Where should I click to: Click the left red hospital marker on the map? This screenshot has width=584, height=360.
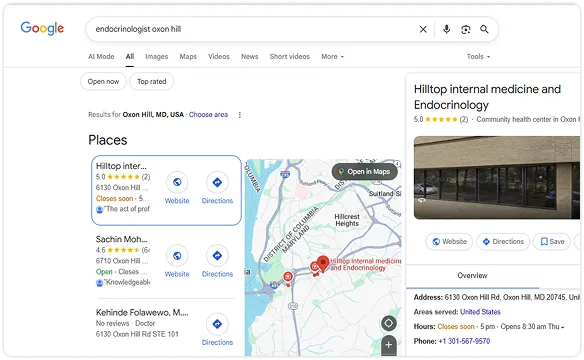pyautogui.click(x=288, y=277)
